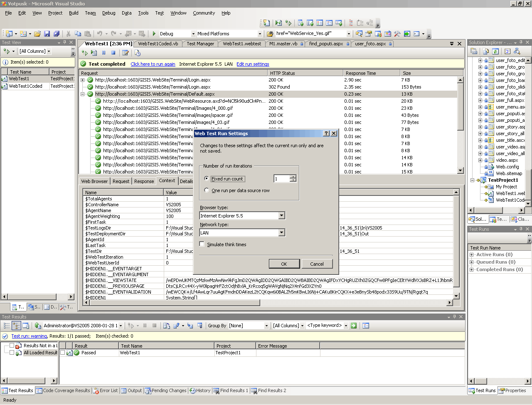Viewport: 532px width, 405px height.
Task: Open the Network type dropdown
Action: pos(282,233)
